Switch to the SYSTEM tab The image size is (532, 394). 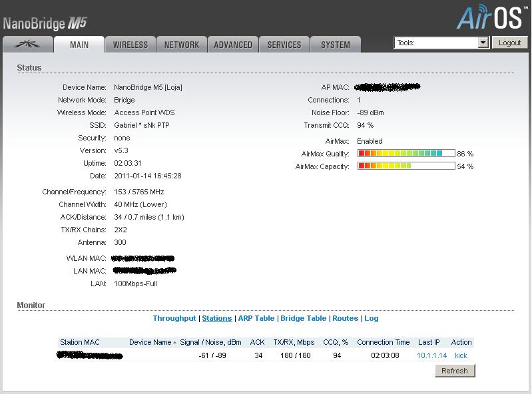[x=336, y=45]
